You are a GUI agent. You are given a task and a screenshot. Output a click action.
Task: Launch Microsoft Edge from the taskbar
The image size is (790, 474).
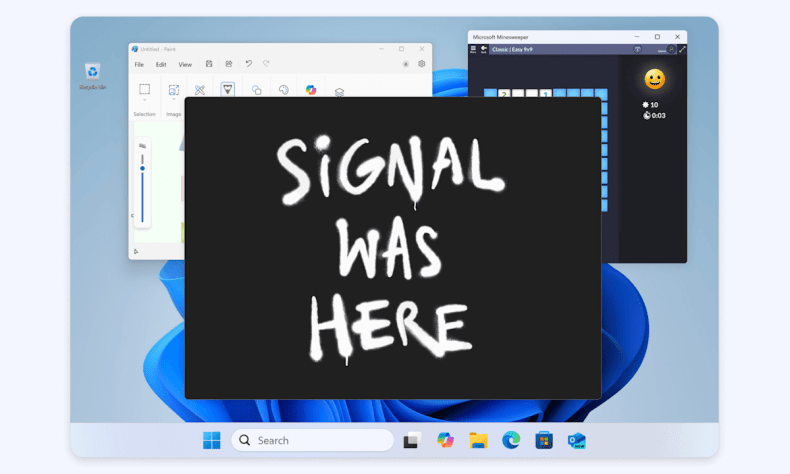tap(511, 440)
